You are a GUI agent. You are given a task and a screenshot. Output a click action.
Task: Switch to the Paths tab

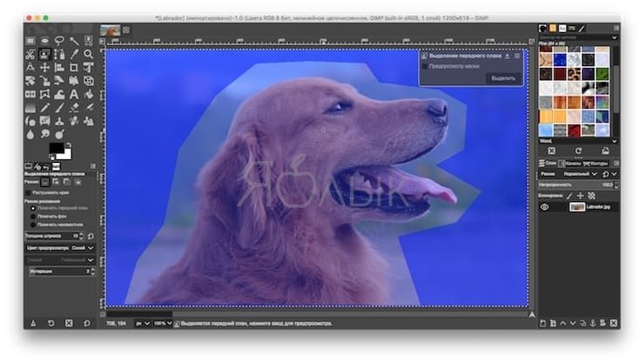595,164
